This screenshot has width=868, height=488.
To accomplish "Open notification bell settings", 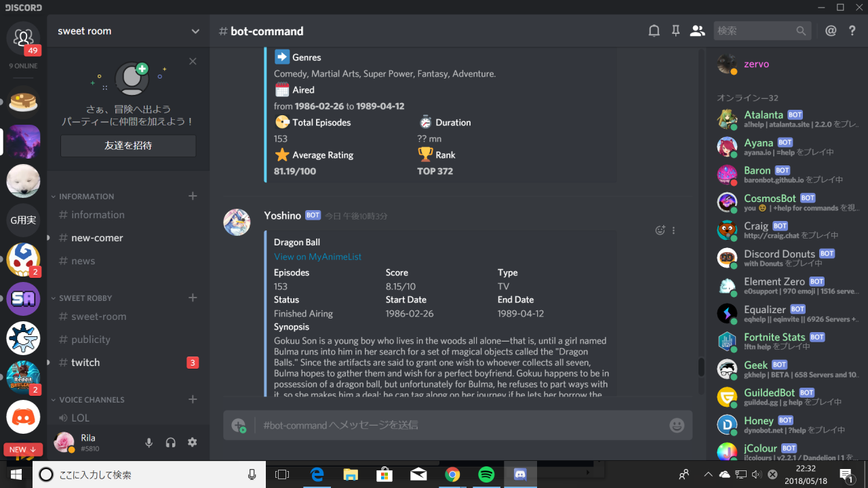I will (x=654, y=30).
